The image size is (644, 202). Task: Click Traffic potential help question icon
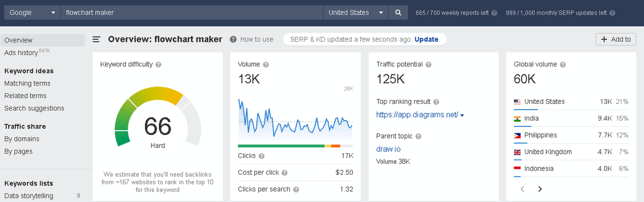pyautogui.click(x=428, y=64)
